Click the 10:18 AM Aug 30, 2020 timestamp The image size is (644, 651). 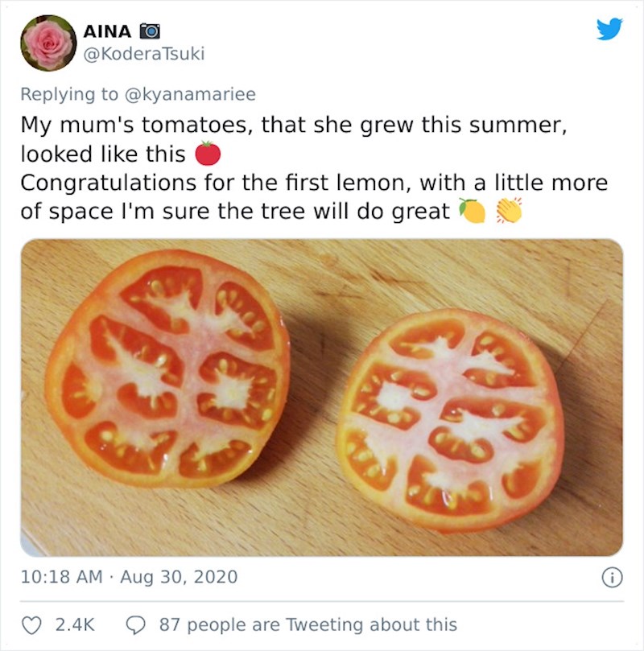pyautogui.click(x=129, y=577)
